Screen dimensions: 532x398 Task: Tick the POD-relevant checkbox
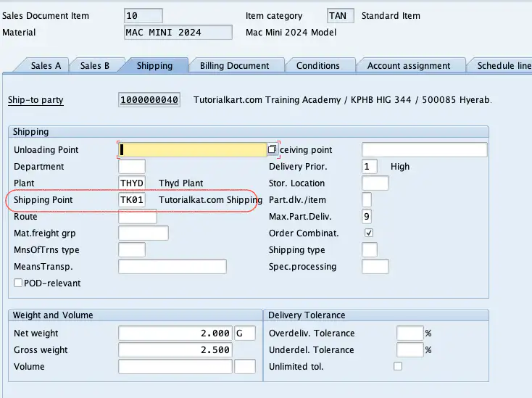tap(18, 283)
